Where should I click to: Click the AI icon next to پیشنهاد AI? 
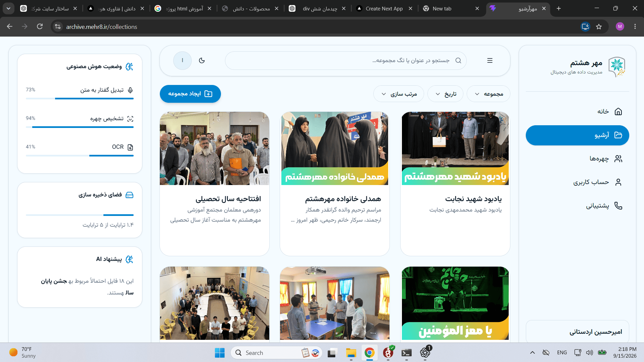pyautogui.click(x=129, y=259)
